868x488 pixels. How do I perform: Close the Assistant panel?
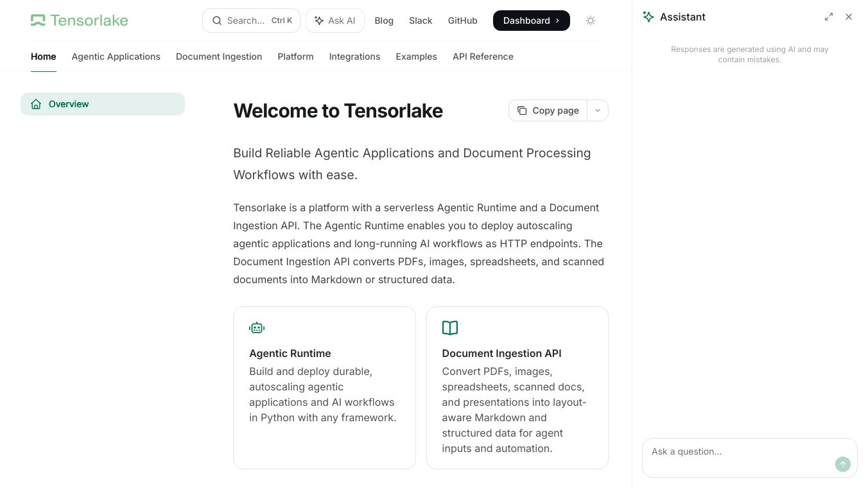point(849,17)
